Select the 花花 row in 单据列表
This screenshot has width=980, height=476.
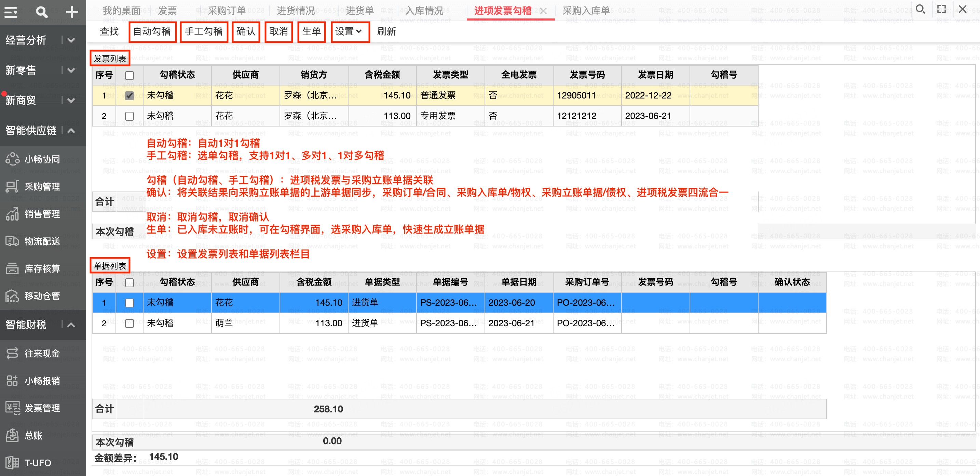[459, 303]
